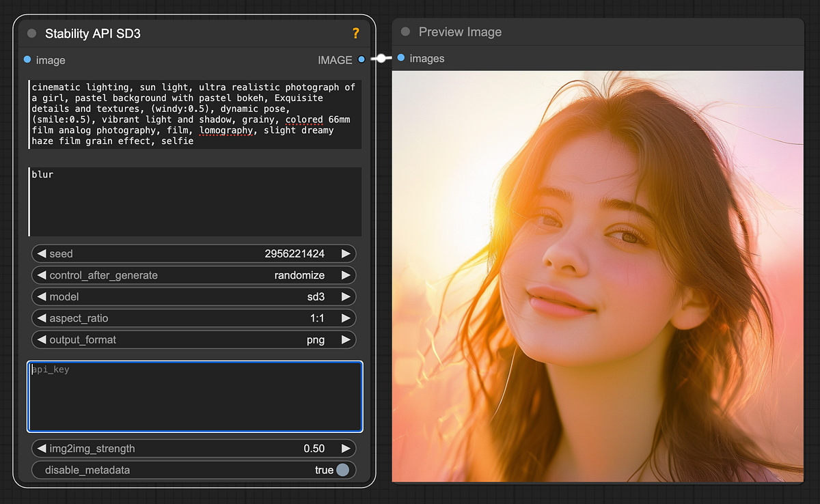Toggle disable_metadata to false

pyautogui.click(x=343, y=470)
